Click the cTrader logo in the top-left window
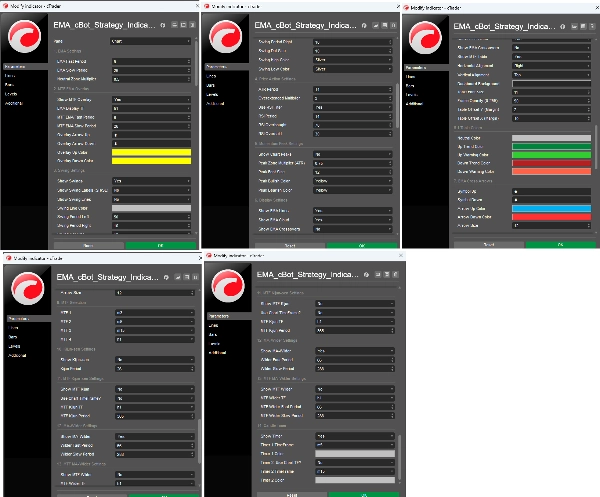Viewport: 600px width, 497px height. [x=24, y=37]
